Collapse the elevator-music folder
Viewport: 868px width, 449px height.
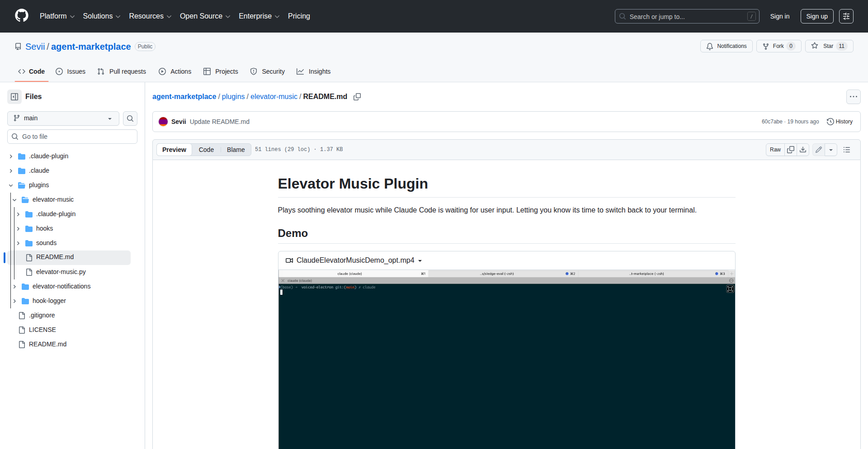click(14, 199)
